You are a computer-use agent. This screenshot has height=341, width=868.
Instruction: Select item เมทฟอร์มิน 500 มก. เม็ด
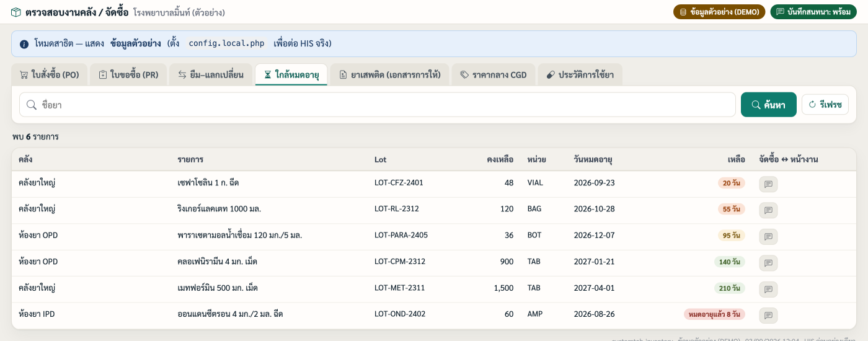pyautogui.click(x=218, y=288)
